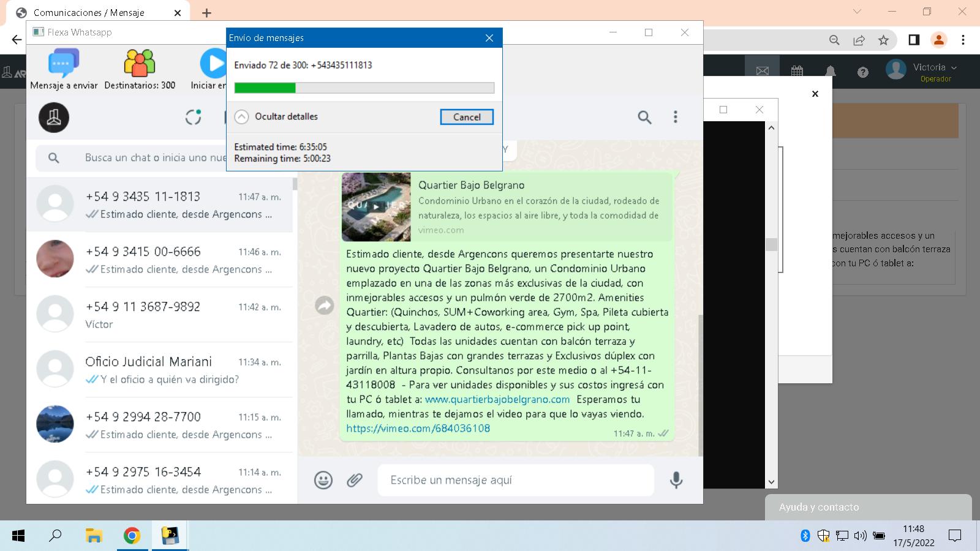980x551 pixels.
Task: Open chat +54 9 3415 00-6666
Action: click(x=159, y=260)
